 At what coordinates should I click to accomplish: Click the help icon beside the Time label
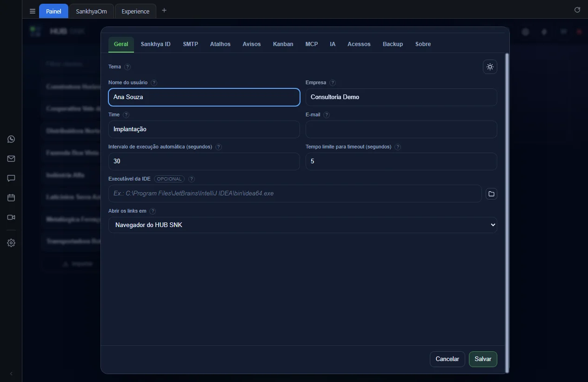coord(126,115)
